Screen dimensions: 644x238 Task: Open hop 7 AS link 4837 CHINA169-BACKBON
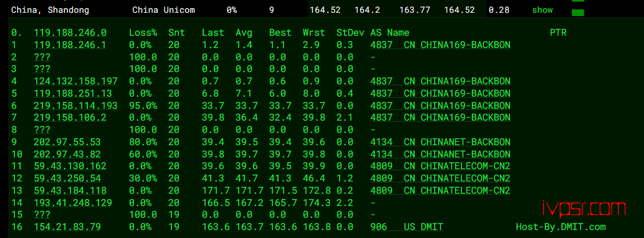(441, 117)
